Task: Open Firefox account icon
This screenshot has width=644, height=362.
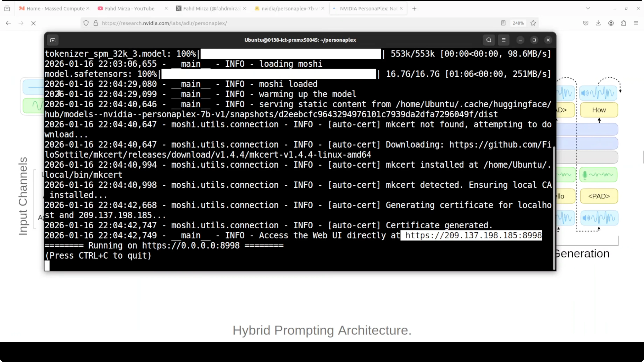Action: tap(611, 23)
